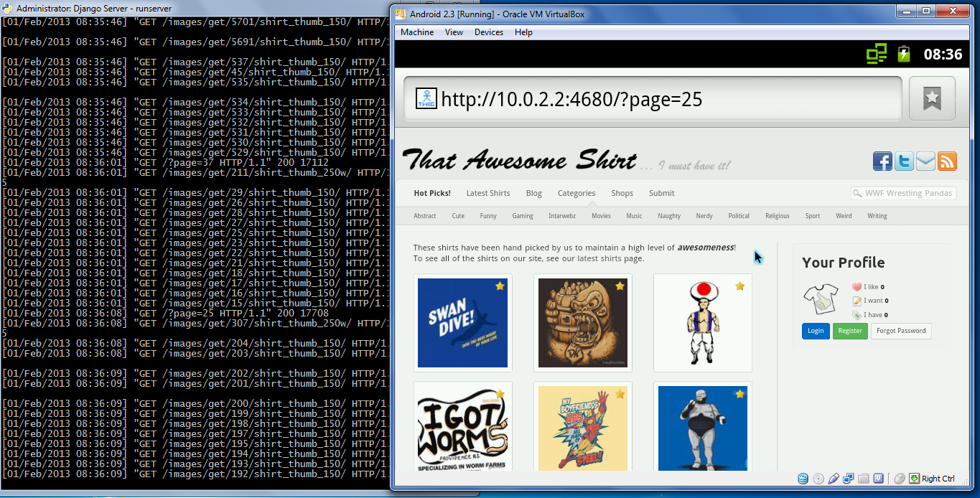Viewport: 980px width, 498px height.
Task: Click the tag 'I have' icon
Action: [857, 315]
